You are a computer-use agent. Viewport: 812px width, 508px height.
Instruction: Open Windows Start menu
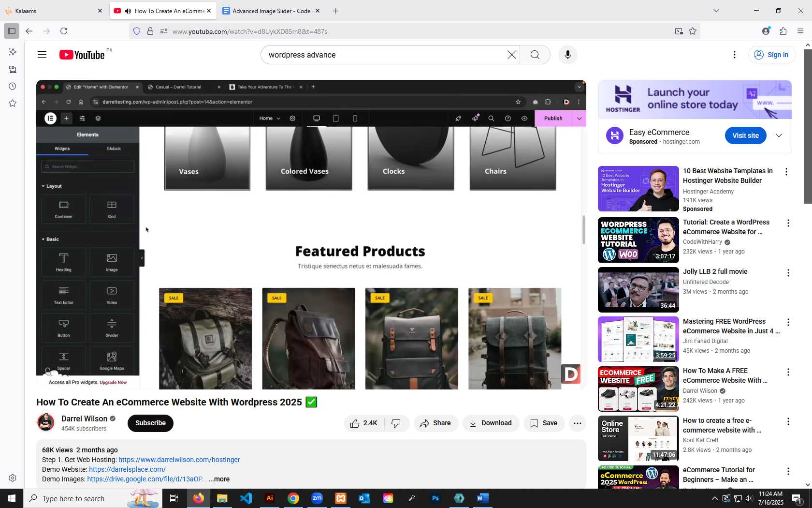click(12, 498)
